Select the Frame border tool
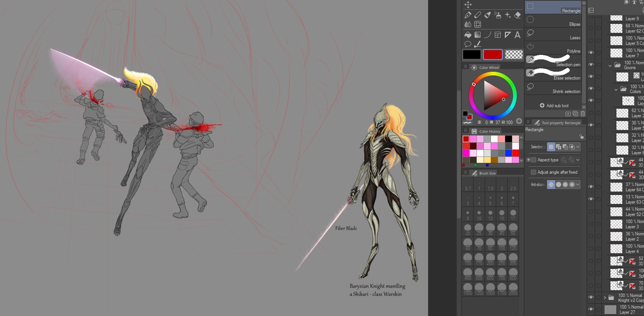This screenshot has height=316, width=644. pos(498,35)
